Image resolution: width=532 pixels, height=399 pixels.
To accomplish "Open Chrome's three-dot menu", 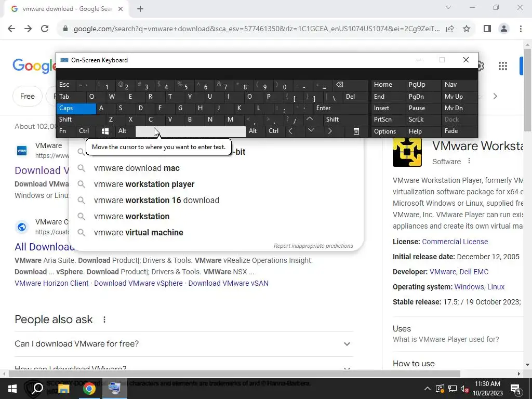I will pos(521,29).
